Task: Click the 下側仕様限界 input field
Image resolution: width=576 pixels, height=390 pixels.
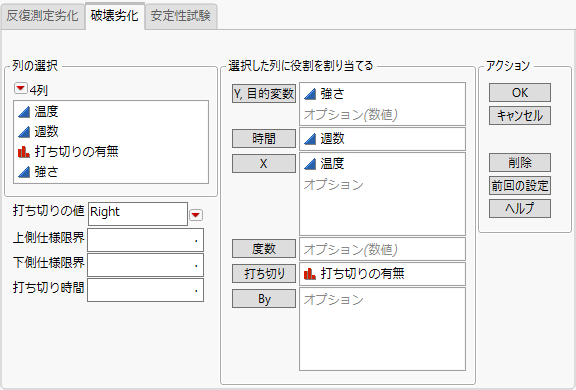Action: 145,265
